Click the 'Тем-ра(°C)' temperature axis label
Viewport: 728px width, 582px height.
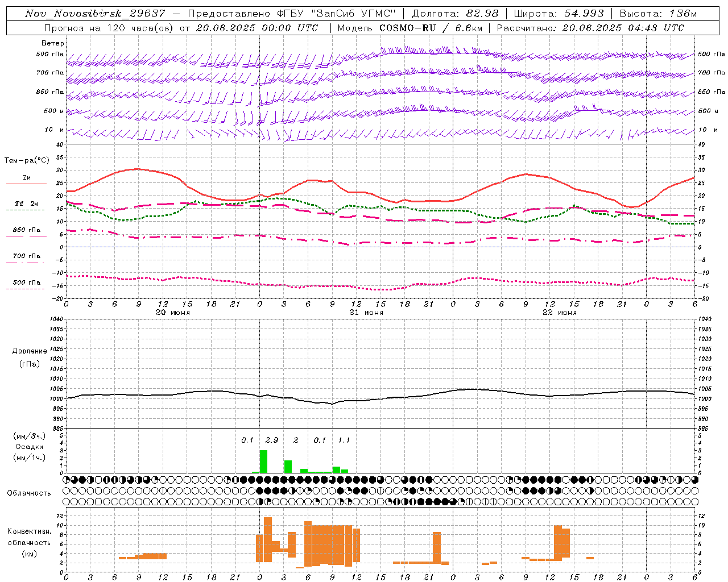27,161
